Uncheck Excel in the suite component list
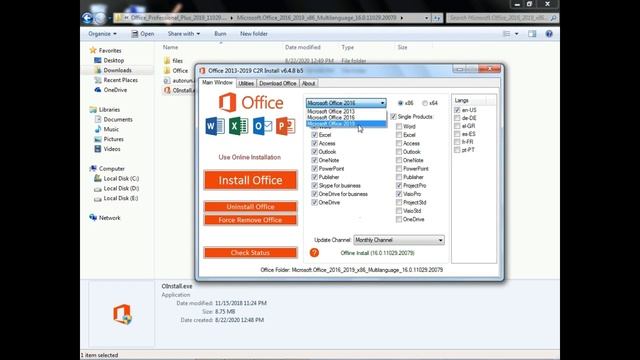 pyautogui.click(x=314, y=135)
